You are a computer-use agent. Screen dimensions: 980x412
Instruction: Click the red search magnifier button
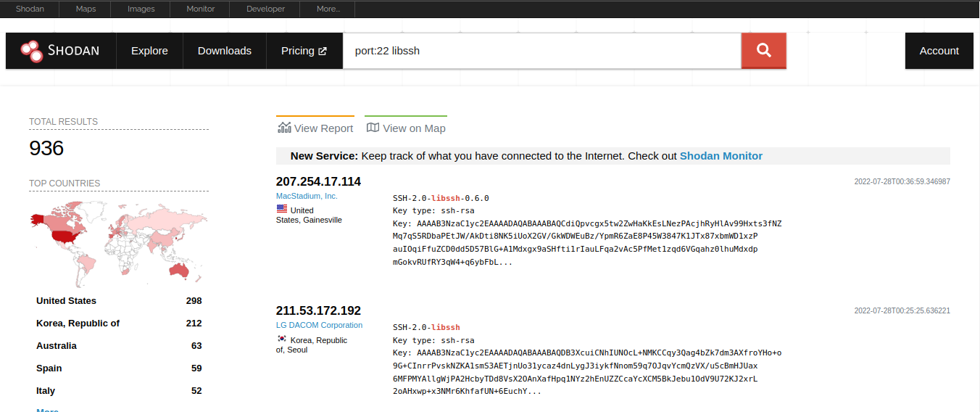click(x=763, y=51)
